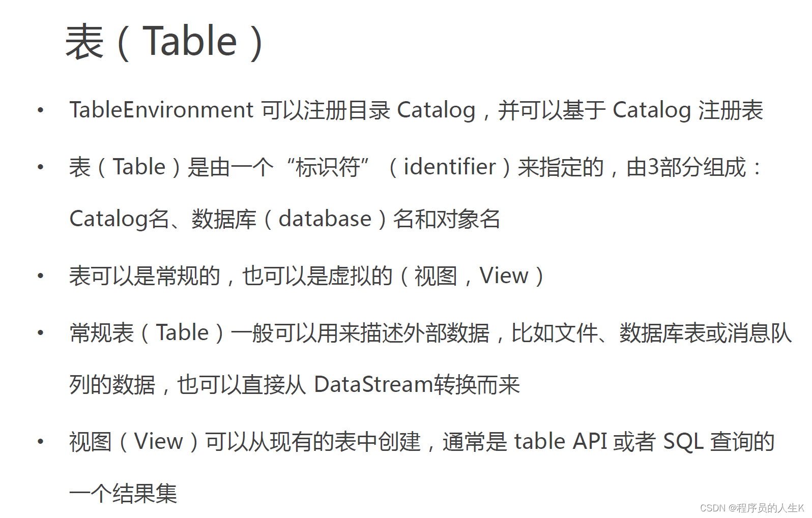This screenshot has width=812, height=518.
Task: Click the bullet before "表可以是常规的"
Action: pos(41,276)
